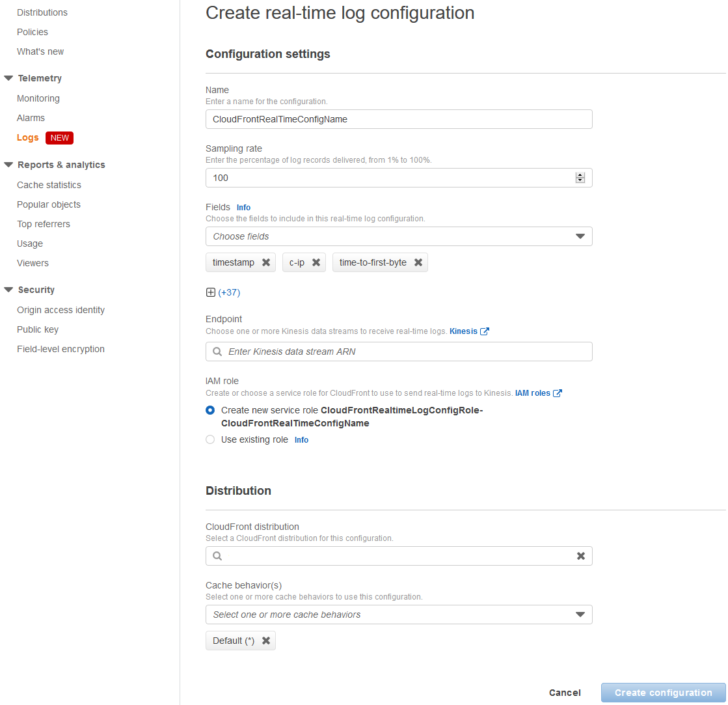Open Top referrers report

pyautogui.click(x=44, y=224)
